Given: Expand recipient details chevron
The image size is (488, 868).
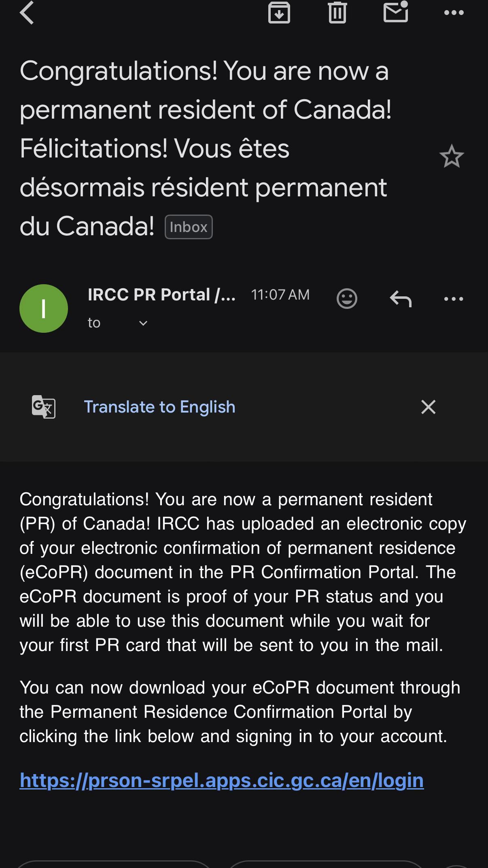Looking at the screenshot, I should click(x=143, y=323).
